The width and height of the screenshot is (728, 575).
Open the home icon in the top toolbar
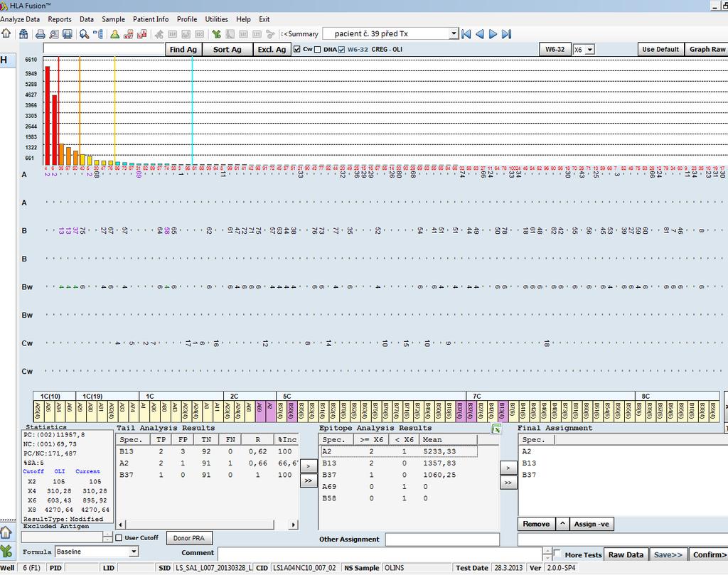click(6, 33)
